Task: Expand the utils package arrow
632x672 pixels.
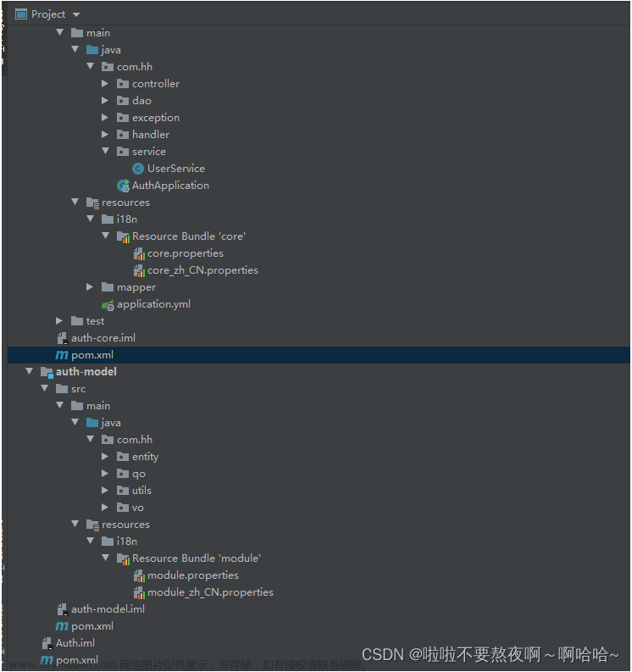Action: pyautogui.click(x=105, y=490)
